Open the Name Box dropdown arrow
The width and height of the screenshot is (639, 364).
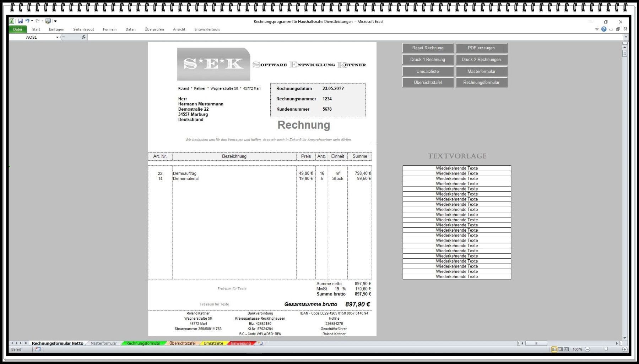coord(57,37)
